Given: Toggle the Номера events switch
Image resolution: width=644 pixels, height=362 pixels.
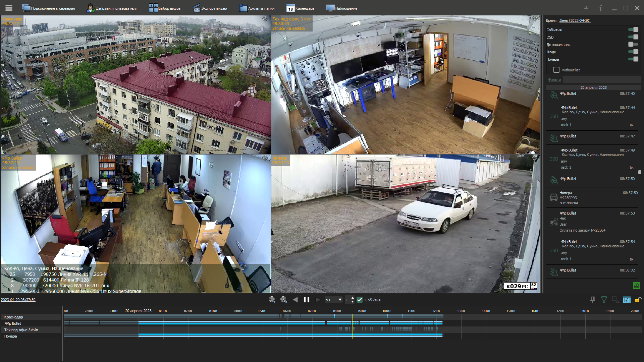Looking at the screenshot, I should [633, 59].
